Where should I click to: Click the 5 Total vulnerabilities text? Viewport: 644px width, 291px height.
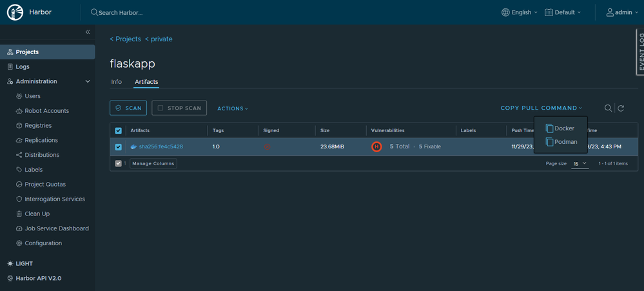[x=400, y=146]
